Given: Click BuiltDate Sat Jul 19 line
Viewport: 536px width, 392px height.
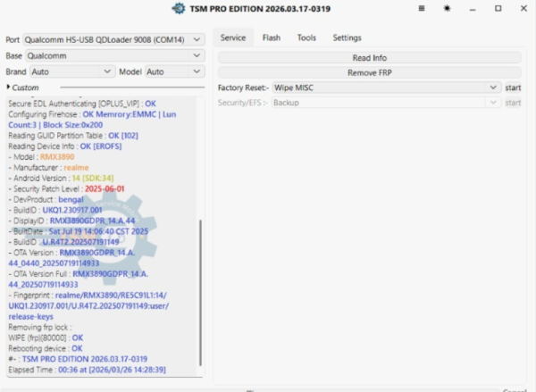Looking at the screenshot, I should click(x=79, y=231).
